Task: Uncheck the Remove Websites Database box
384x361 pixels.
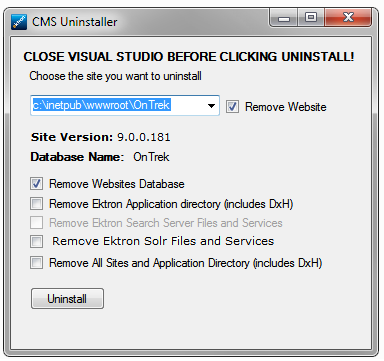Action: [36, 184]
